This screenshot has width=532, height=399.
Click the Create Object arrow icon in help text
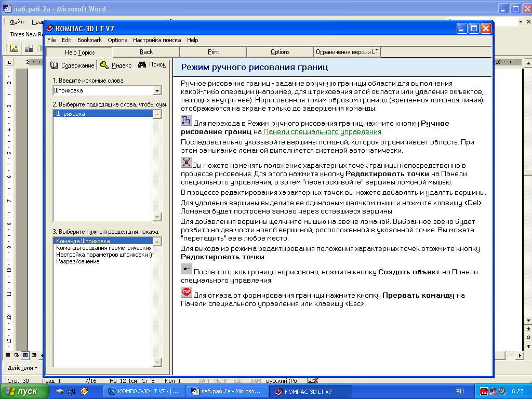tap(187, 269)
